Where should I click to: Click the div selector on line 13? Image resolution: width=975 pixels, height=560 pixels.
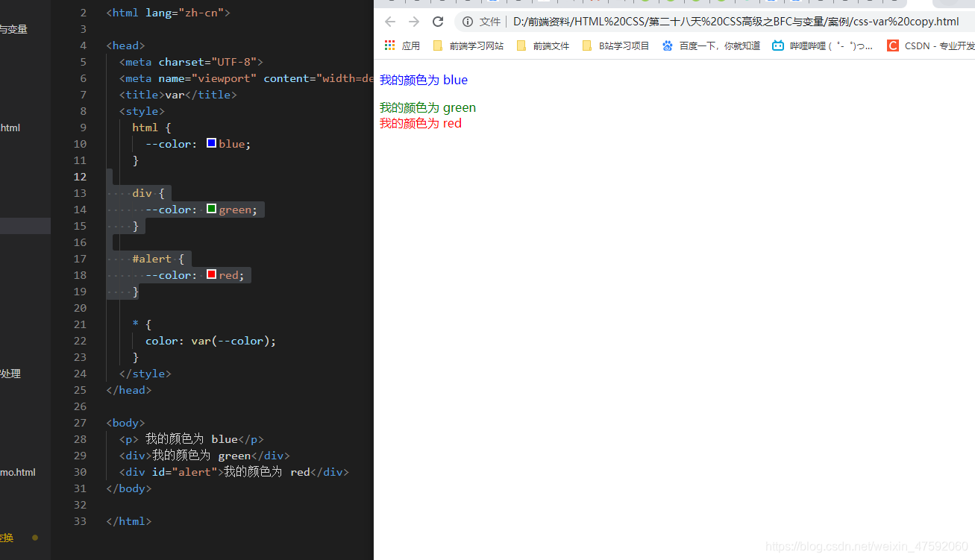pos(142,193)
